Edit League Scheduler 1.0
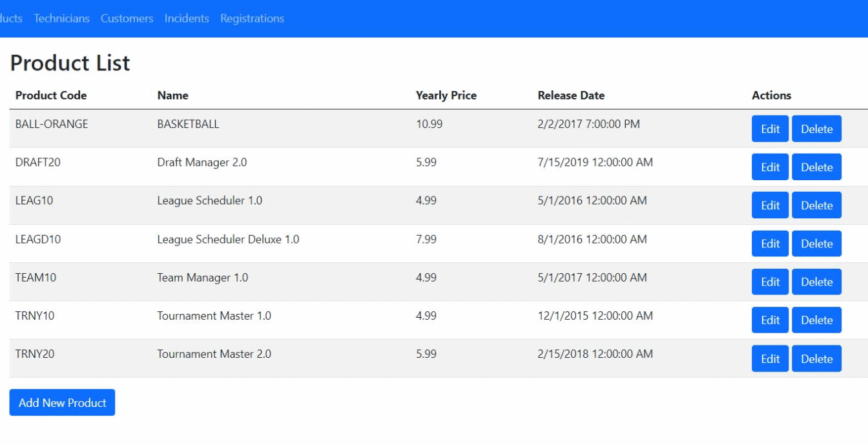The image size is (868, 445). point(770,205)
